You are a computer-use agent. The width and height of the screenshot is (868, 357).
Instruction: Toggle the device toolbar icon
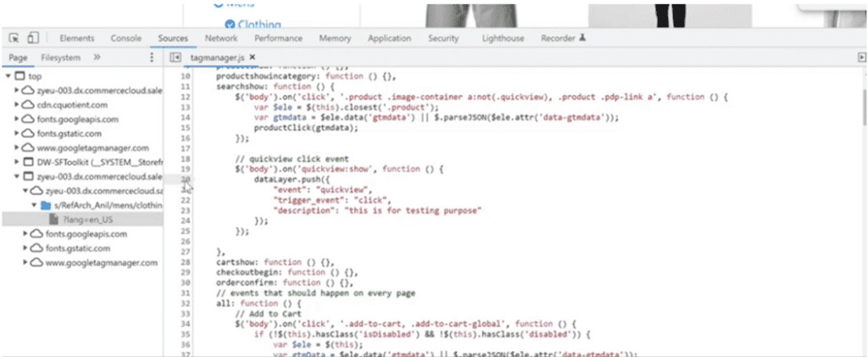tap(33, 38)
